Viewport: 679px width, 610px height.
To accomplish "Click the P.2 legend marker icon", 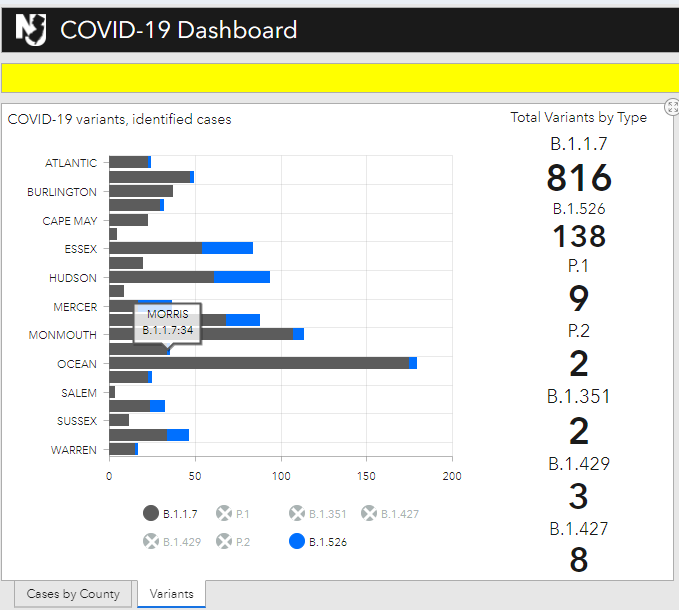I will tap(224, 542).
